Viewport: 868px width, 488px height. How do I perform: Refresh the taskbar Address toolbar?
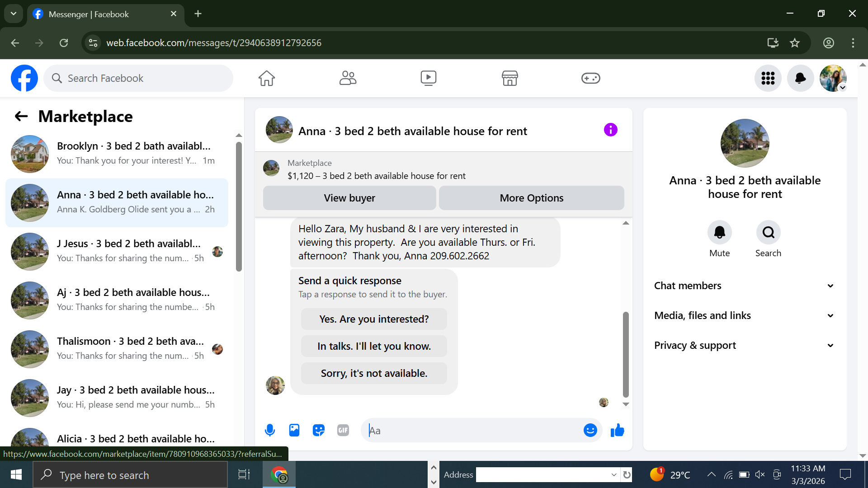[x=627, y=474]
